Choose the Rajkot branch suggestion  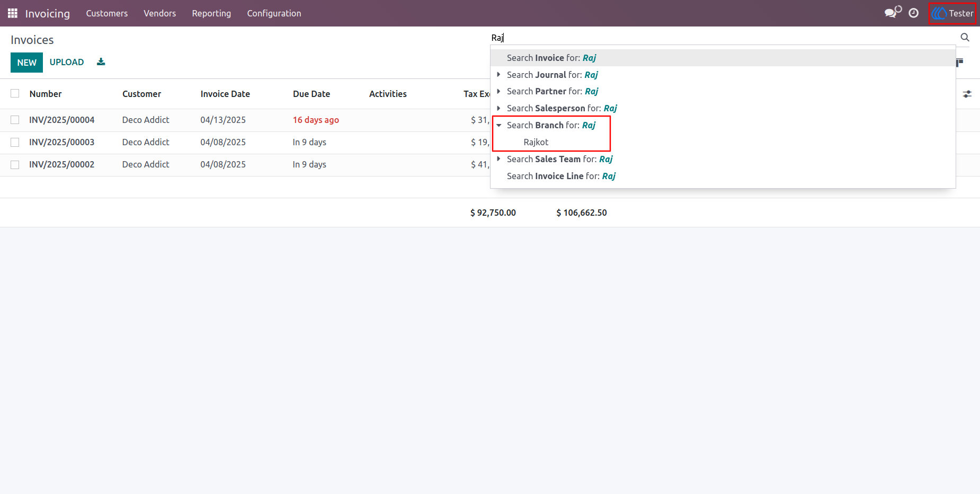tap(536, 142)
